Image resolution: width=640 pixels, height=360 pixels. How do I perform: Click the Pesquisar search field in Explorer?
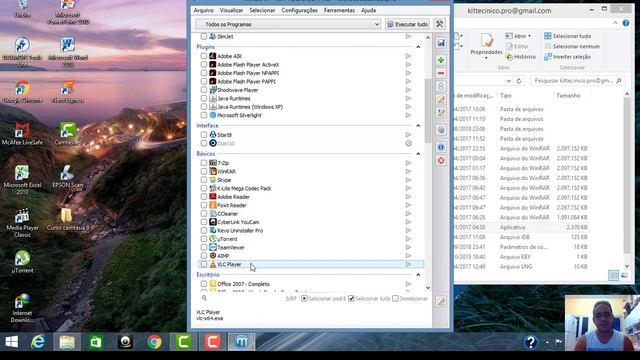pyautogui.click(x=578, y=81)
